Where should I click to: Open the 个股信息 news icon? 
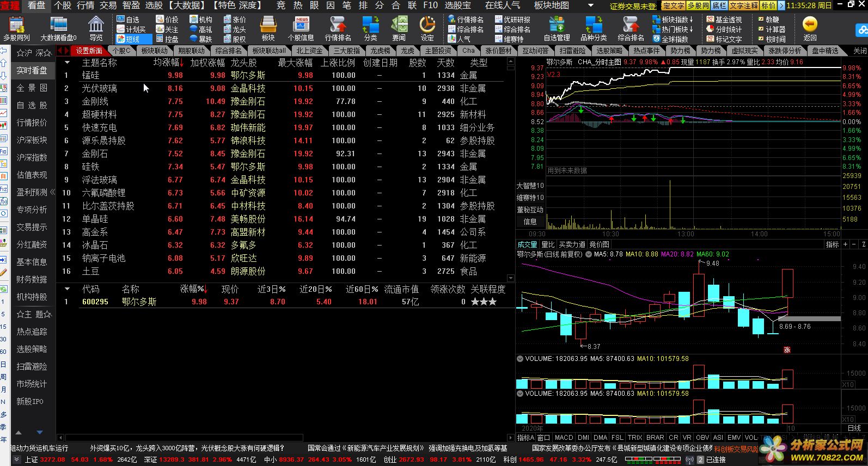[x=301, y=28]
